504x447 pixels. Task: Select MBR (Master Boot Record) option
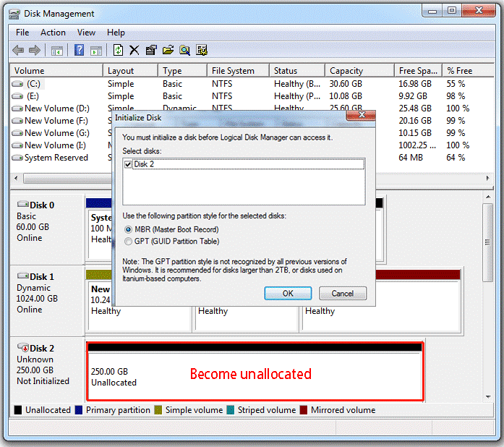pyautogui.click(x=129, y=229)
